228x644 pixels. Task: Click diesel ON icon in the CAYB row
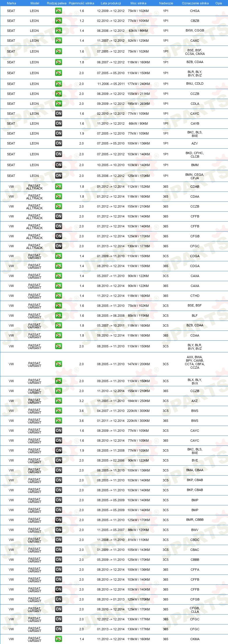59,123
